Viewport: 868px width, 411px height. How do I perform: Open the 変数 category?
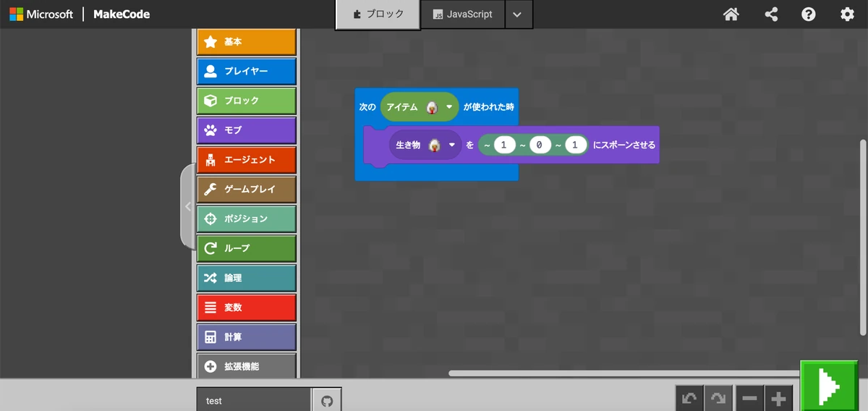click(246, 308)
